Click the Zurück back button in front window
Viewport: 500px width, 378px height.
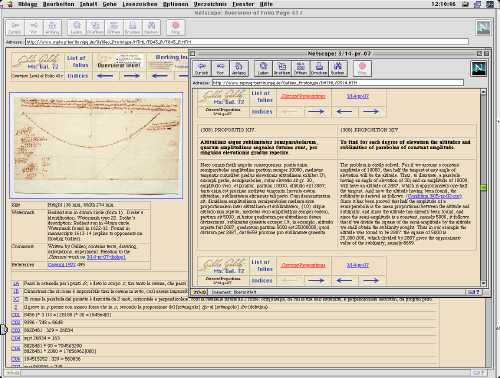(x=201, y=68)
